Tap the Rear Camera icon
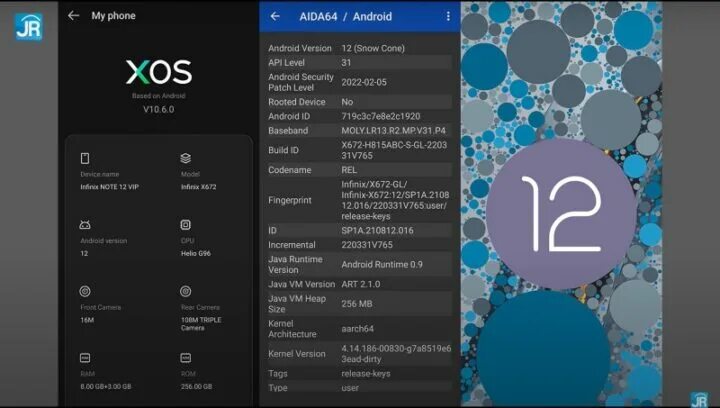The image size is (720, 408). tap(186, 291)
